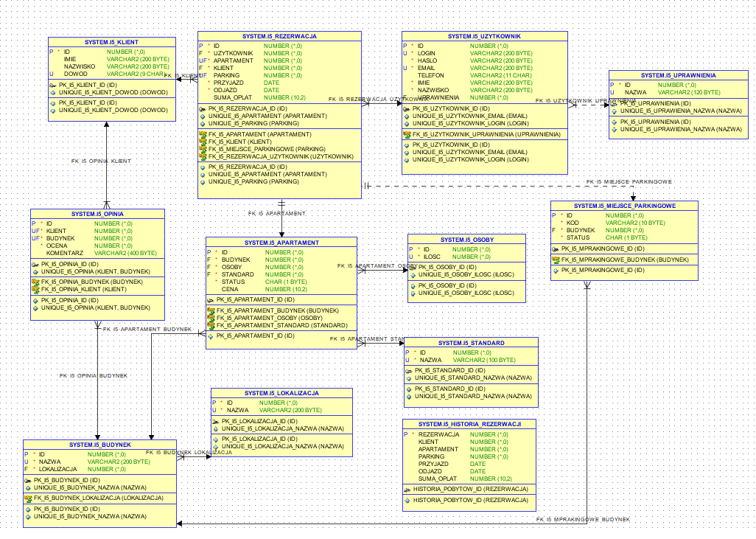
Task: Select the foreign key icon for FK_I5_APARTAMENT
Action: pos(204,135)
